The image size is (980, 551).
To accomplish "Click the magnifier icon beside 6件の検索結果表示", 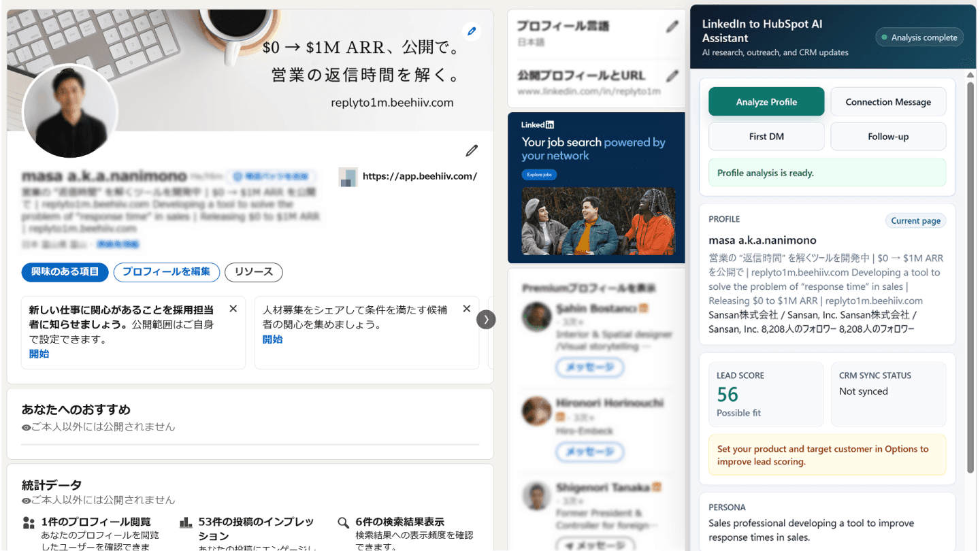I will tap(344, 523).
